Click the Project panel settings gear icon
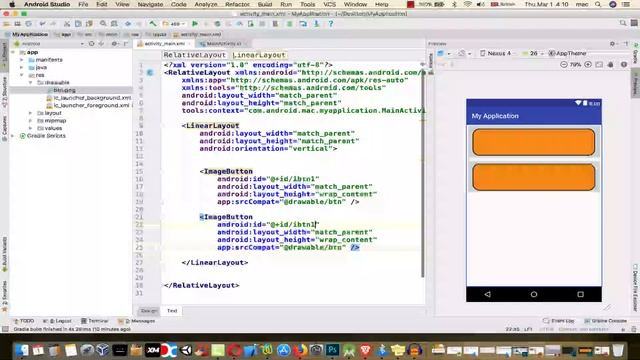The width and height of the screenshot is (640, 360). coord(114,44)
